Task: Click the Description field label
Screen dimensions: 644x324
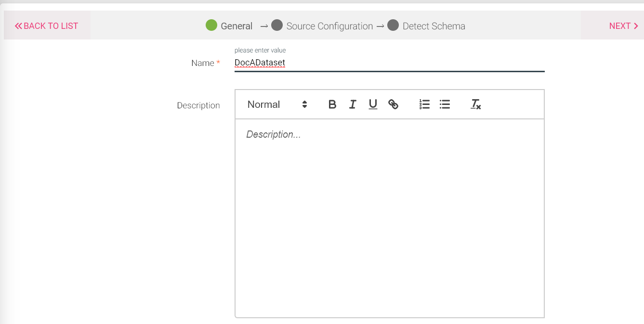Action: tap(198, 105)
